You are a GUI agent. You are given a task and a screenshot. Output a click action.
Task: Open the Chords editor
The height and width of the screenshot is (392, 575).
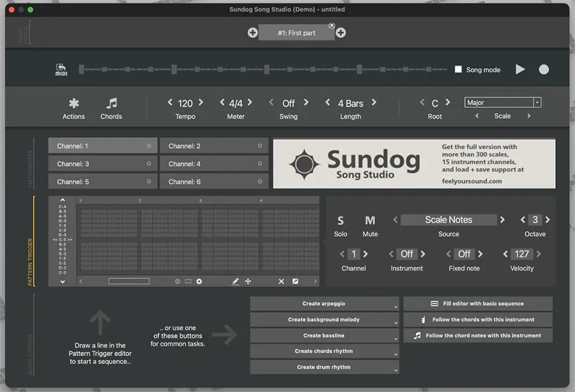coord(111,103)
